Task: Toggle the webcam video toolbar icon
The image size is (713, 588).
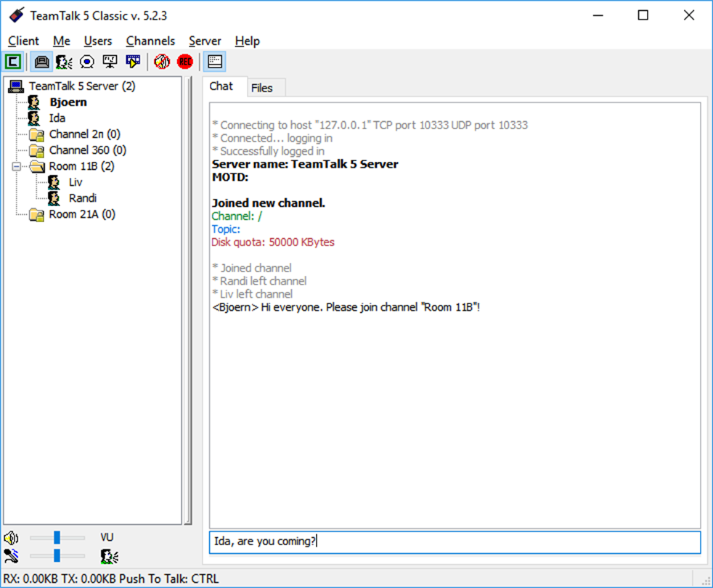Action: (x=87, y=62)
